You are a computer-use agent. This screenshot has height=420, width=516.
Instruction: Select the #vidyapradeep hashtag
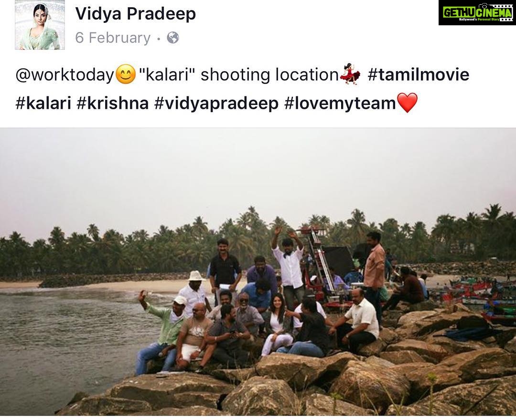click(216, 103)
